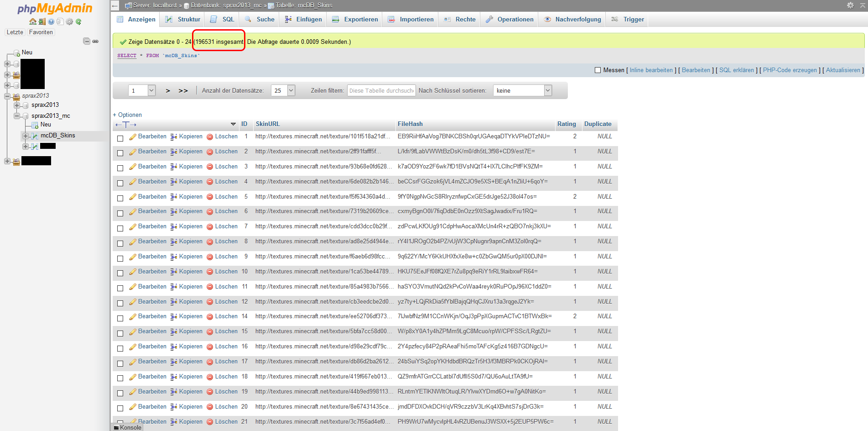Click the page settings gear at top right

(x=850, y=5)
